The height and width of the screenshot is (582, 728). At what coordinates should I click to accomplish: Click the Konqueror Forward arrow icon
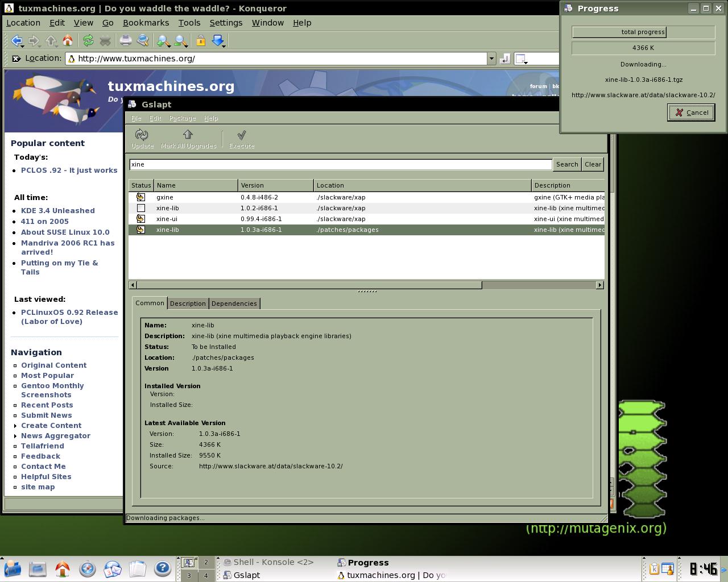click(33, 40)
